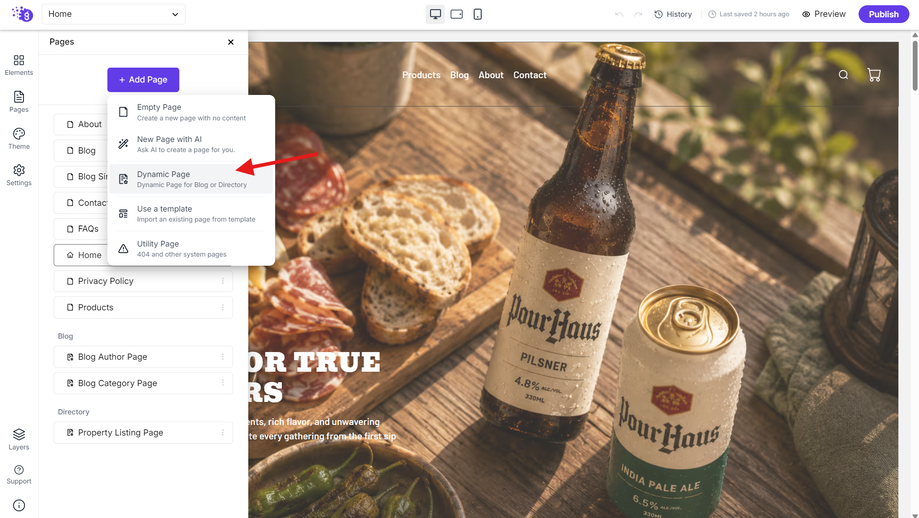The width and height of the screenshot is (919, 518).
Task: Click Products link in site navigation
Action: coord(421,75)
